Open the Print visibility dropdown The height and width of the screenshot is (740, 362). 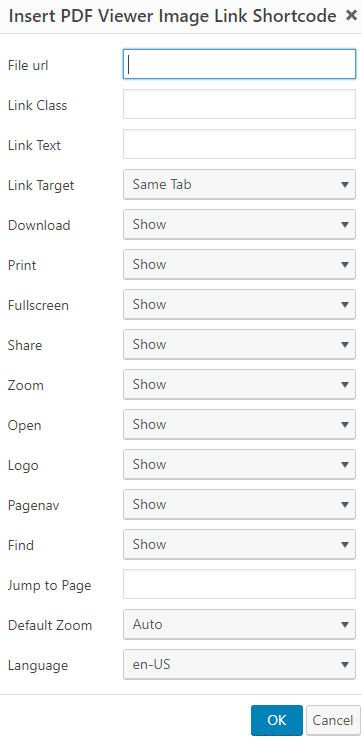(x=239, y=264)
